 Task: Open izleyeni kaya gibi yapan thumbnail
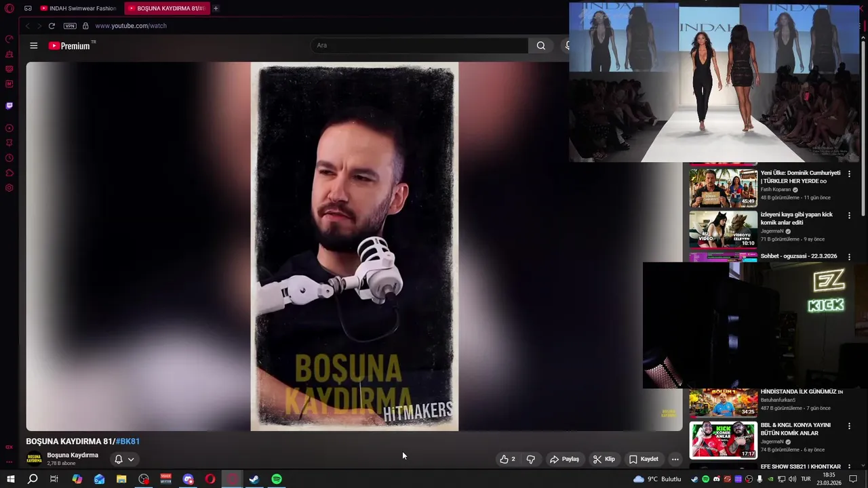(x=723, y=230)
